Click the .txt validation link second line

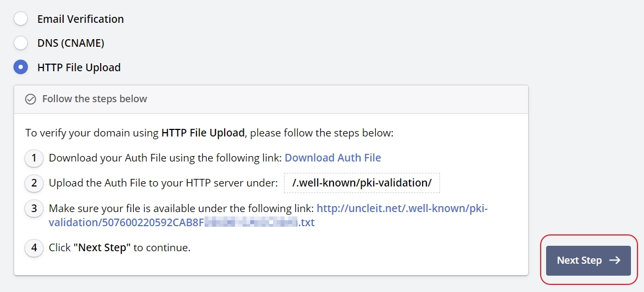pyautogui.click(x=181, y=222)
